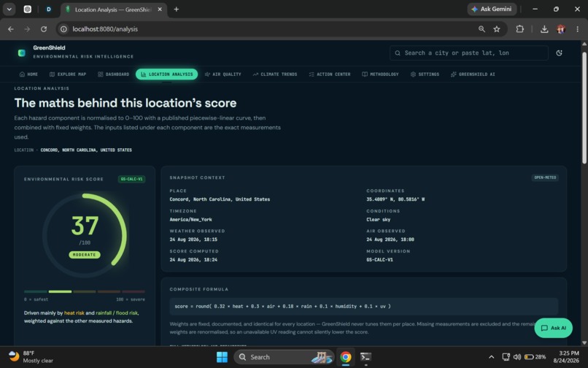Screen dimensions: 588x368
Task: Click the taskbar Search box
Action: tap(284, 357)
